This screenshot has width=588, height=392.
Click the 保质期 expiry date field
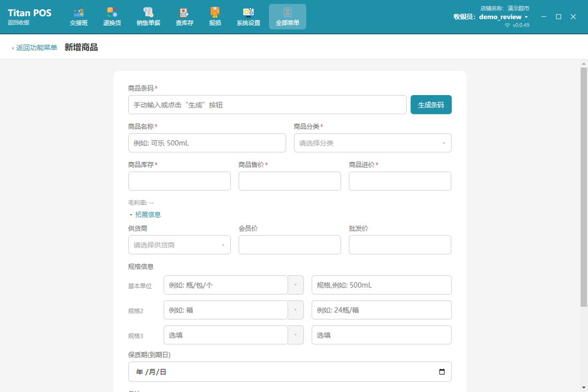[290, 372]
